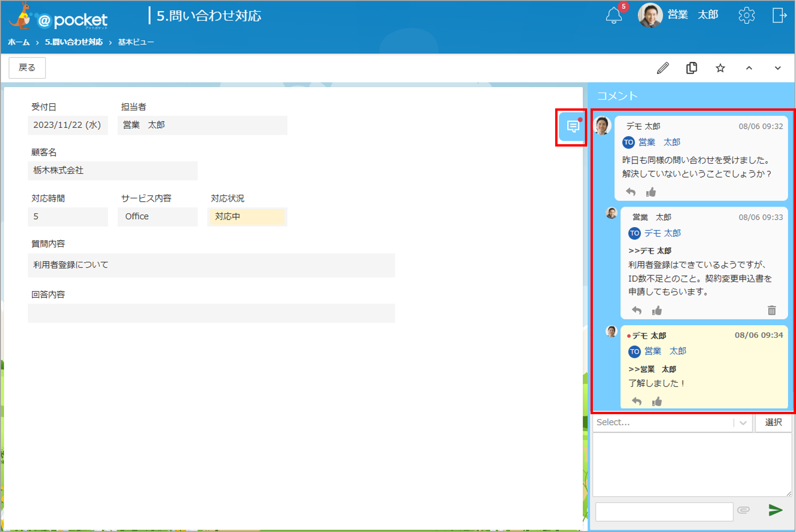Screen dimensions: 796x532
Task: Click 対応時間 value 5
Action: (x=68, y=217)
